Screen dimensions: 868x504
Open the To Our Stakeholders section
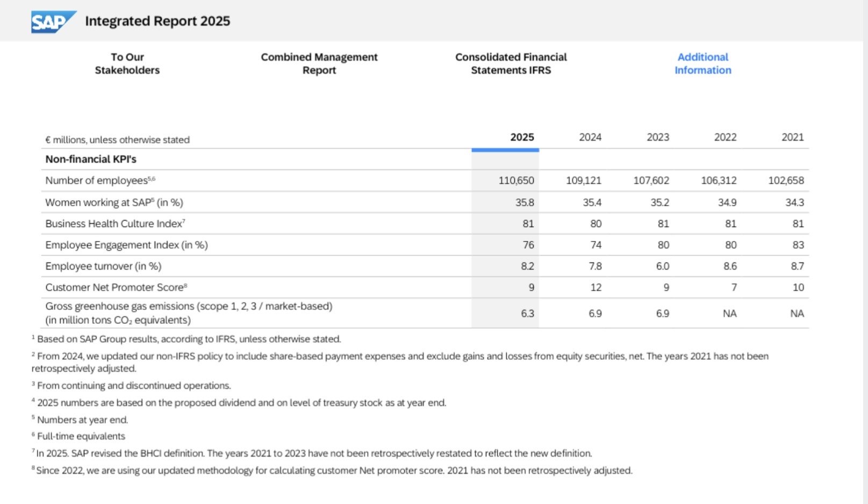127,63
